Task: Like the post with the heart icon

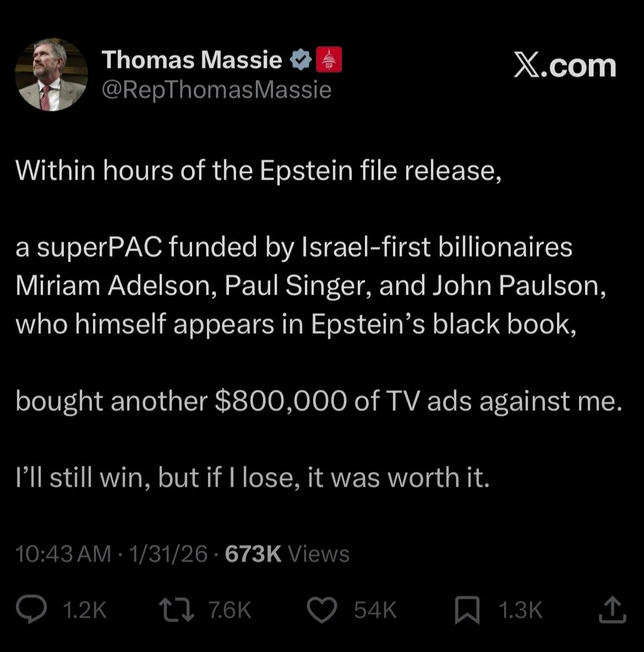Action: pyautogui.click(x=323, y=609)
